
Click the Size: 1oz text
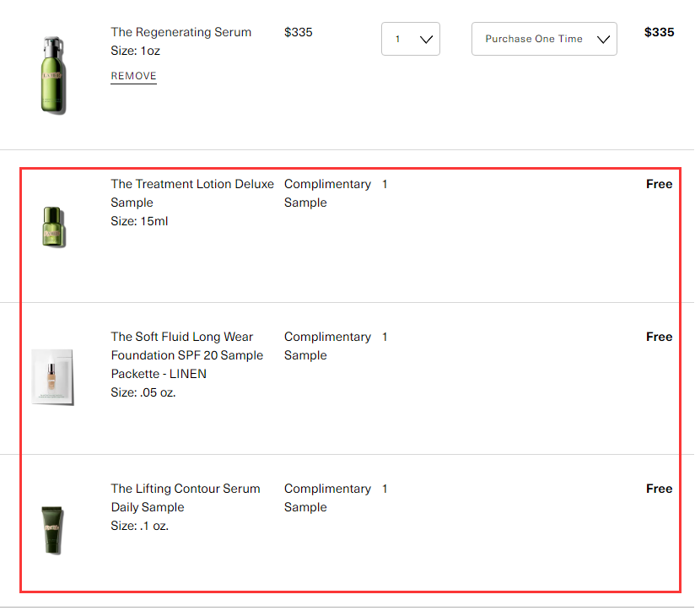point(135,51)
